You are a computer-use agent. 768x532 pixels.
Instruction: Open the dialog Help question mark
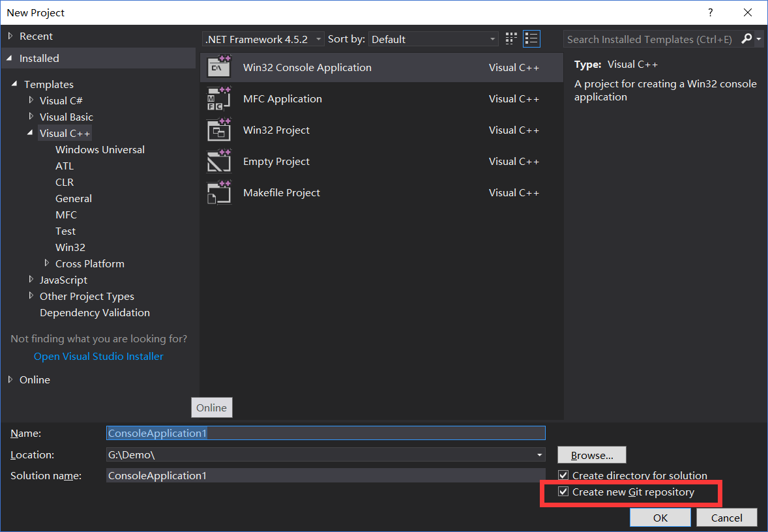pos(711,12)
